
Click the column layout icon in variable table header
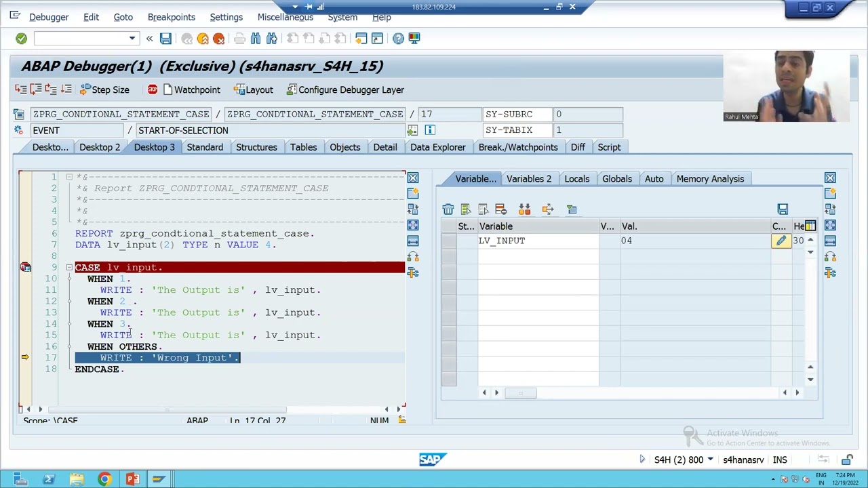tap(810, 226)
